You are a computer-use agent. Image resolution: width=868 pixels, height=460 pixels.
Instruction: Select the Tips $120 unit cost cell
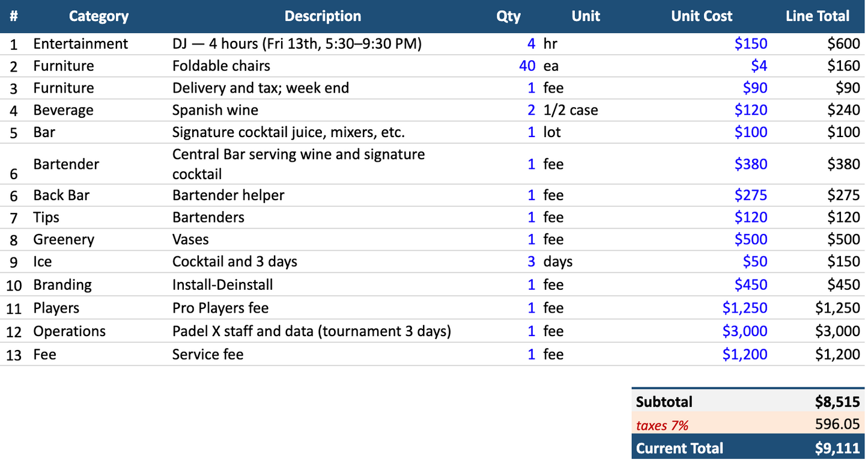tap(702, 217)
